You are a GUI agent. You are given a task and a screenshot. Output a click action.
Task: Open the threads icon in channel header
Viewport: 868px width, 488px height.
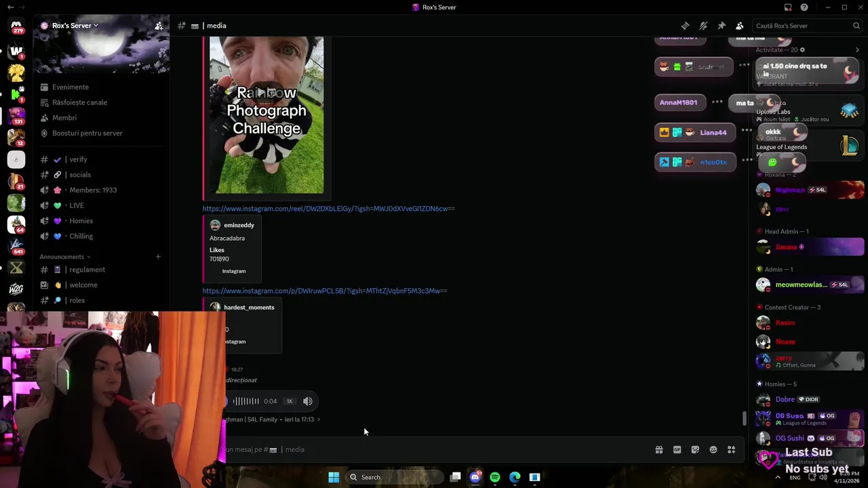685,26
